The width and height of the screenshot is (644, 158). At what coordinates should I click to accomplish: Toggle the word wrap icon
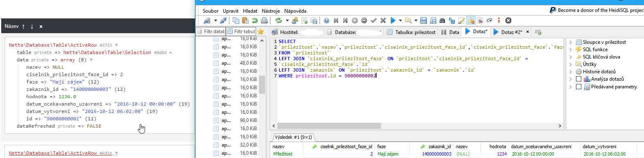coord(490,20)
